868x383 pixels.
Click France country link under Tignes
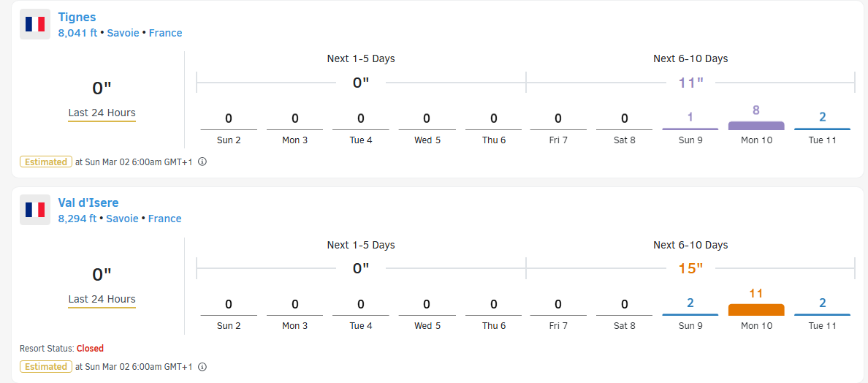[166, 33]
